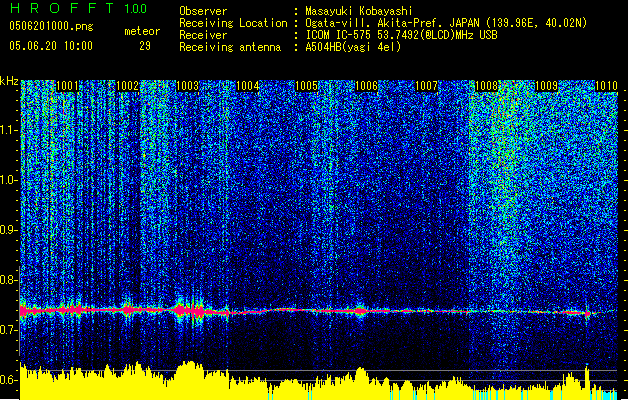Image resolution: width=629 pixels, height=400 pixels.
Task: Click the 1002 time marker
Action: coord(127,86)
